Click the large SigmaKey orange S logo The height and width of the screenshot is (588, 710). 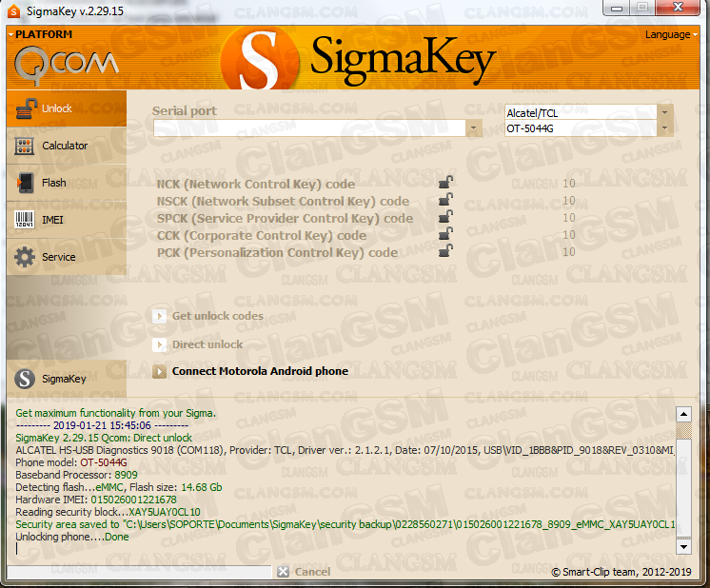259,58
